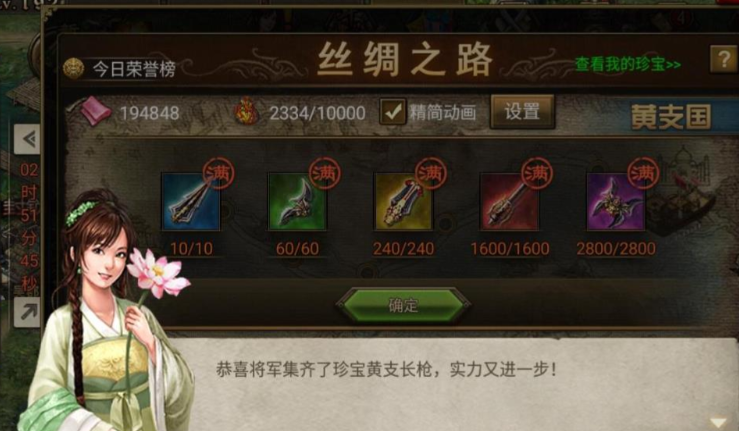
Task: Open 今日荣誉榜 honor ranking tab
Action: pyautogui.click(x=134, y=69)
